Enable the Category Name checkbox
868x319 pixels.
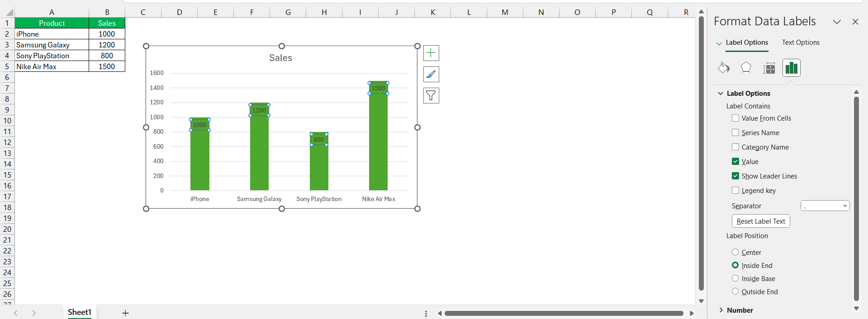735,147
